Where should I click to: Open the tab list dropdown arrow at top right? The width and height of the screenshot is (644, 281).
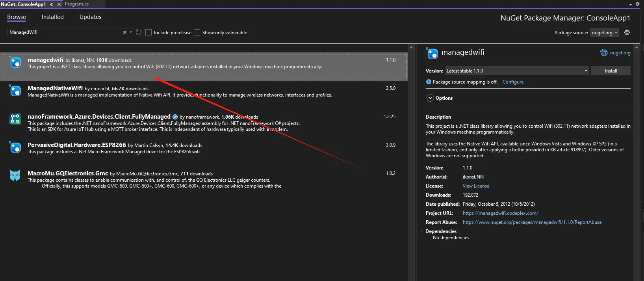631,4
